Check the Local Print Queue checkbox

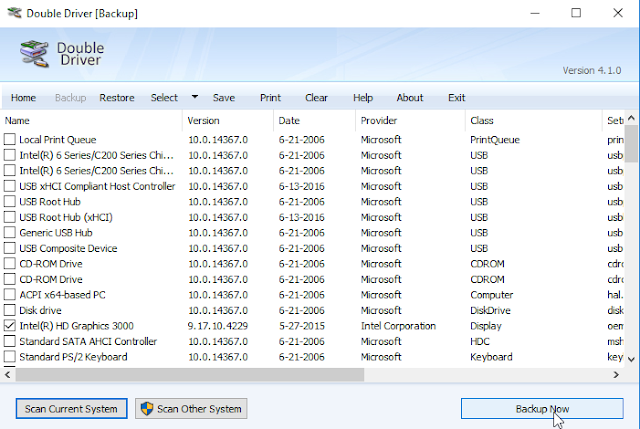click(9, 140)
